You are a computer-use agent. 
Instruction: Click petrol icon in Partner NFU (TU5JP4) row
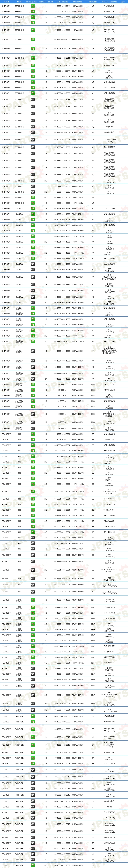coord(33,758)
